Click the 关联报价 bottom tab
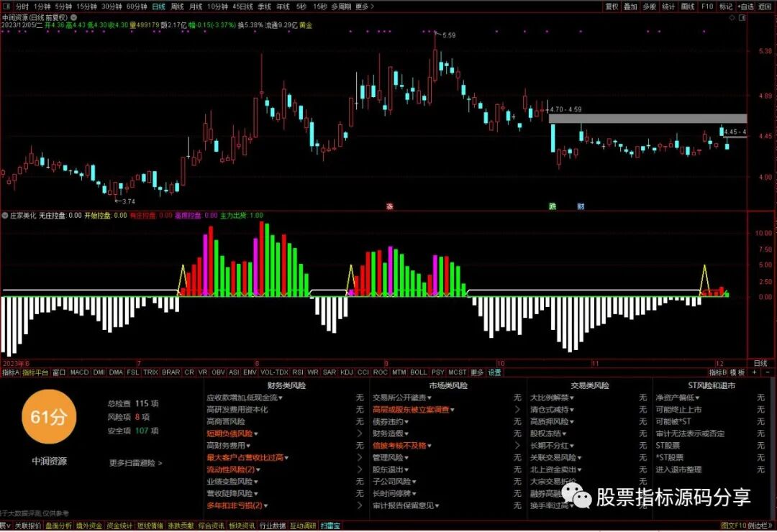The height and width of the screenshot is (532, 777). point(28,526)
